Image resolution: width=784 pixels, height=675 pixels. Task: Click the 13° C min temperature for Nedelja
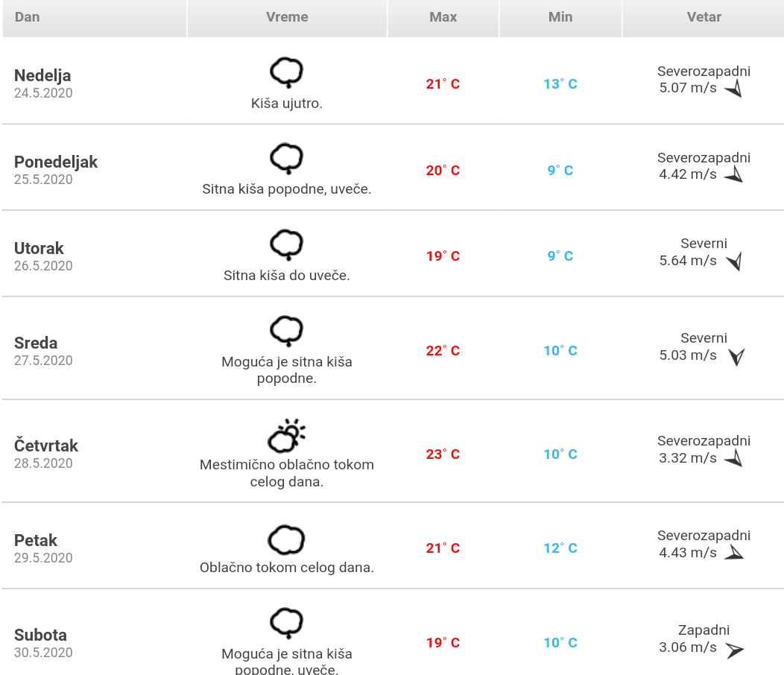560,84
